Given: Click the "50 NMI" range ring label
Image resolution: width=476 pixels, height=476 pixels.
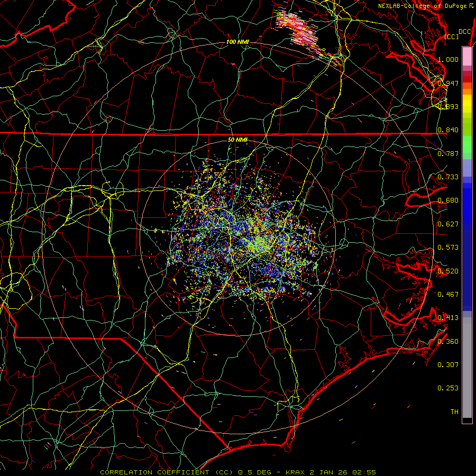Looking at the screenshot, I should tap(237, 140).
